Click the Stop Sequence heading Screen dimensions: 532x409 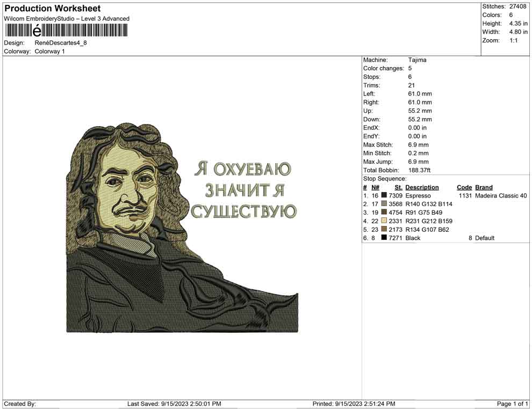385,179
